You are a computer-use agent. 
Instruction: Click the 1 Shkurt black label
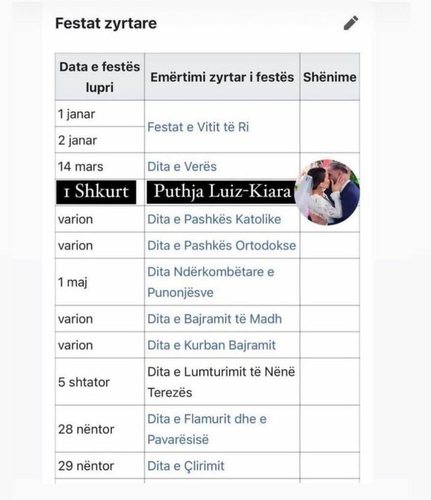click(96, 192)
